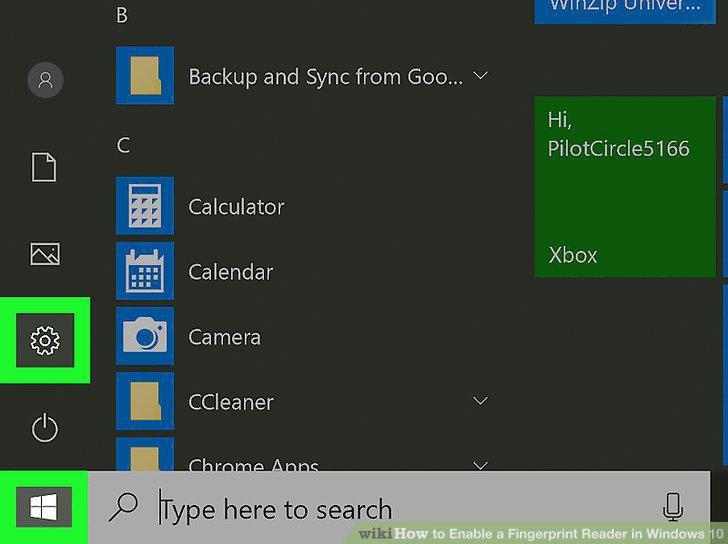Click the CCleaner folder icon

point(145,401)
